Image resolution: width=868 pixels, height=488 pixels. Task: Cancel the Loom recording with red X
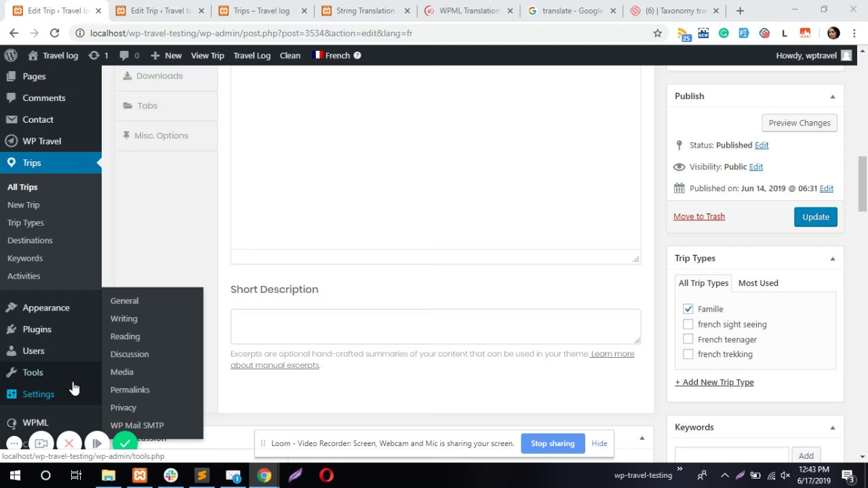click(x=68, y=443)
